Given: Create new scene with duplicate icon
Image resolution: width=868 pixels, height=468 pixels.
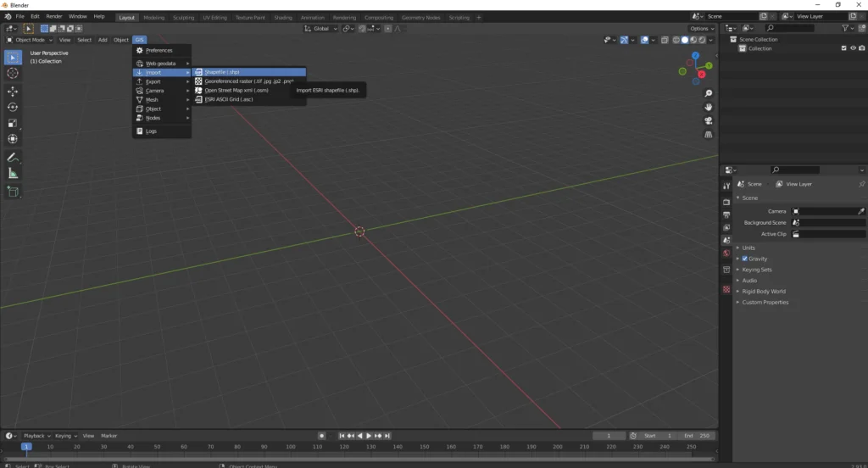Looking at the screenshot, I should point(764,17).
